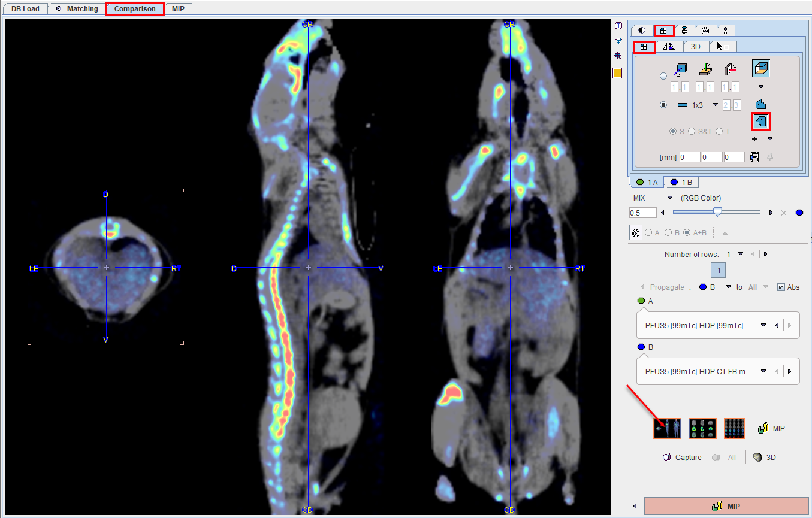Open the dropdown arrow next to the plus icon
Image resolution: width=812 pixels, height=518 pixels.
click(x=770, y=139)
